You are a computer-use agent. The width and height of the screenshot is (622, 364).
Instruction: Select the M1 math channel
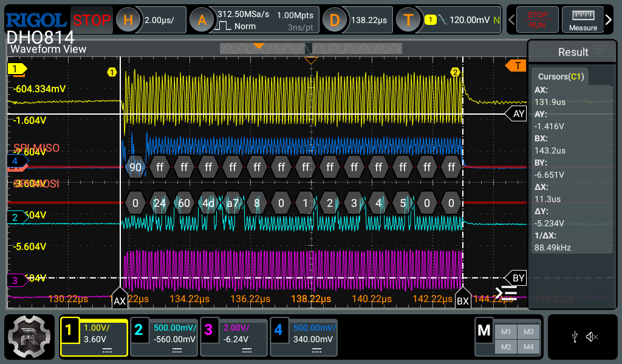(x=506, y=332)
